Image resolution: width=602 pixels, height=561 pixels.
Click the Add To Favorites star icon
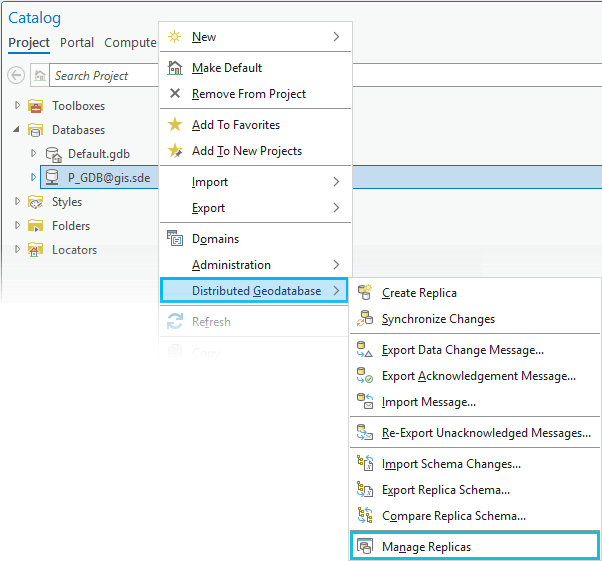tap(175, 124)
